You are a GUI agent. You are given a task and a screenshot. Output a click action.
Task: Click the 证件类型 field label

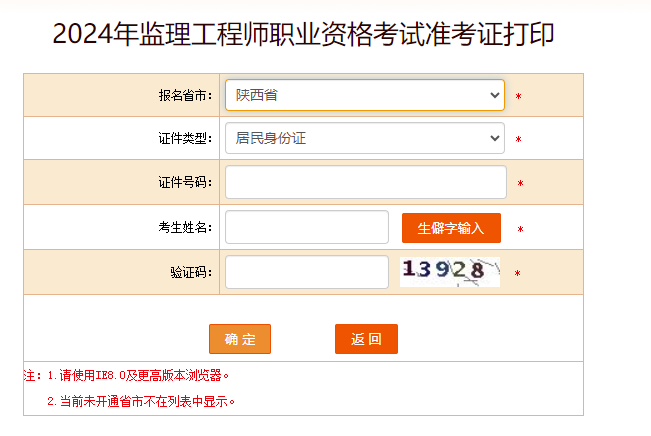click(185, 139)
